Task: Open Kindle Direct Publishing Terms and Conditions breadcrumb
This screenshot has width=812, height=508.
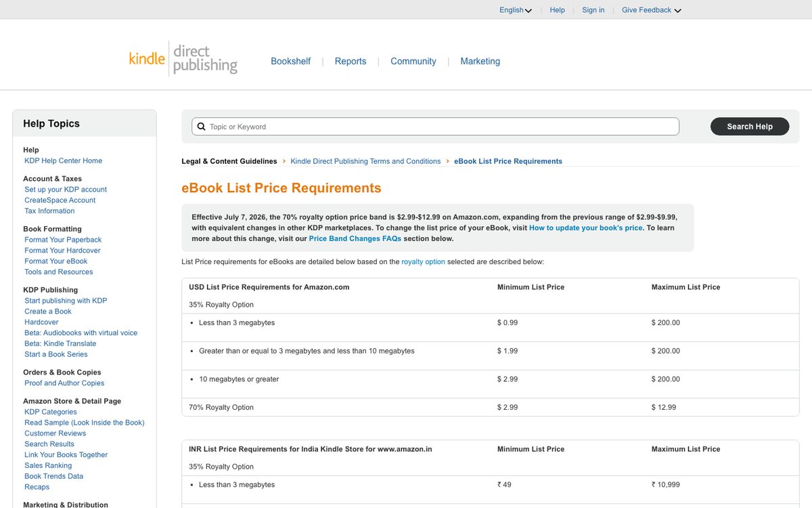Action: coord(365,161)
